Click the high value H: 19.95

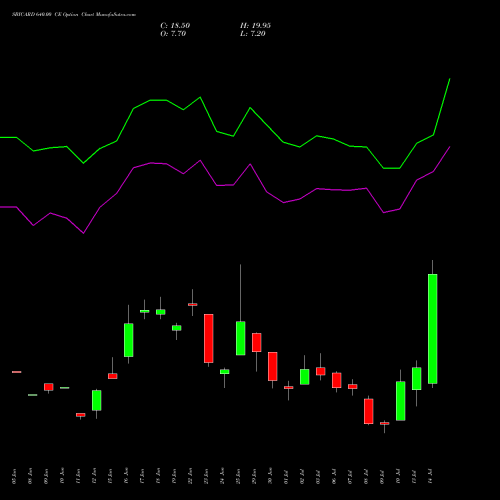tap(255, 26)
